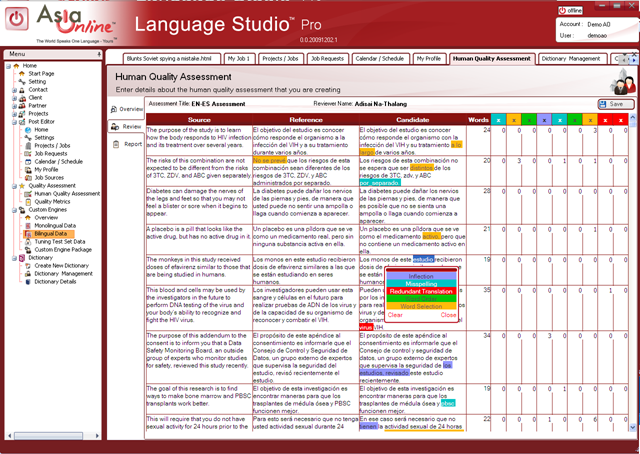Choose Inflection in the error popup
Image resolution: width=640 pixels, height=454 pixels.
point(421,276)
